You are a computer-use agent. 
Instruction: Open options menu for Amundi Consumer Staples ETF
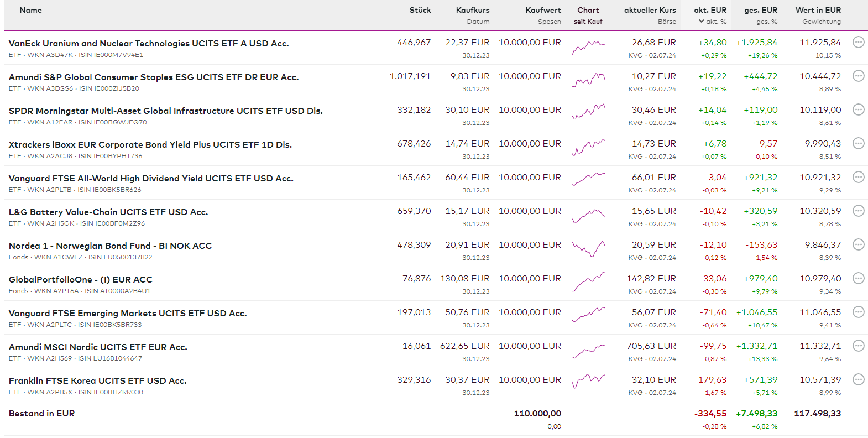point(858,76)
